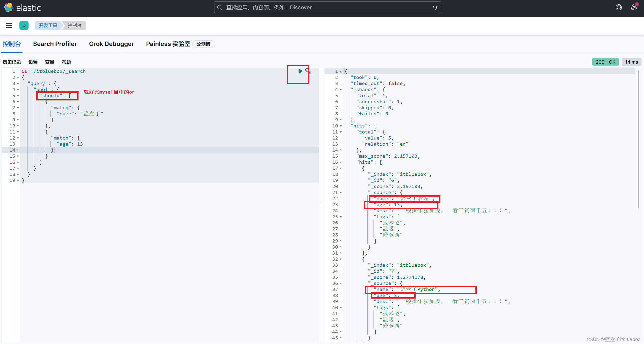644x344 pixels.
Task: Fold the "tags" array on response line 25
Action: point(341,217)
